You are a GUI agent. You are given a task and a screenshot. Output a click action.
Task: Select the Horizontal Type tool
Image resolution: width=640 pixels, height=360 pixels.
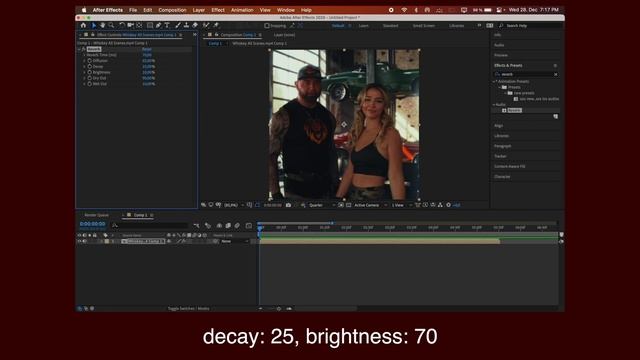[167, 25]
